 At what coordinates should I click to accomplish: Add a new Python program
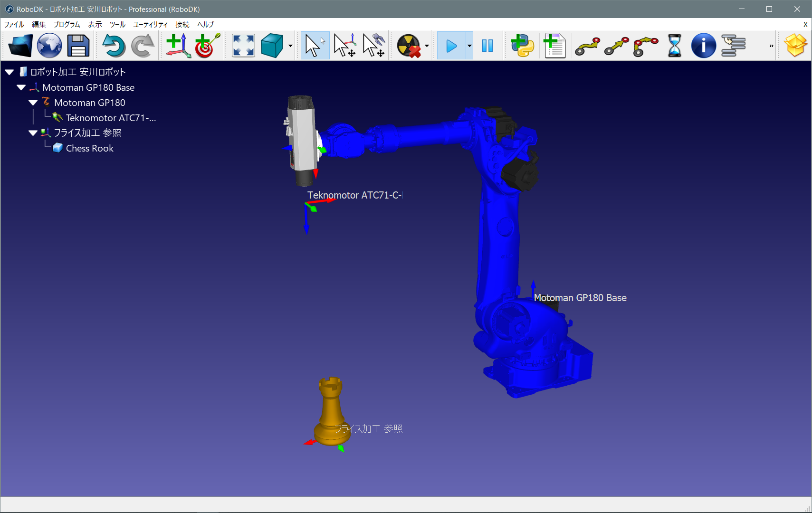[523, 46]
